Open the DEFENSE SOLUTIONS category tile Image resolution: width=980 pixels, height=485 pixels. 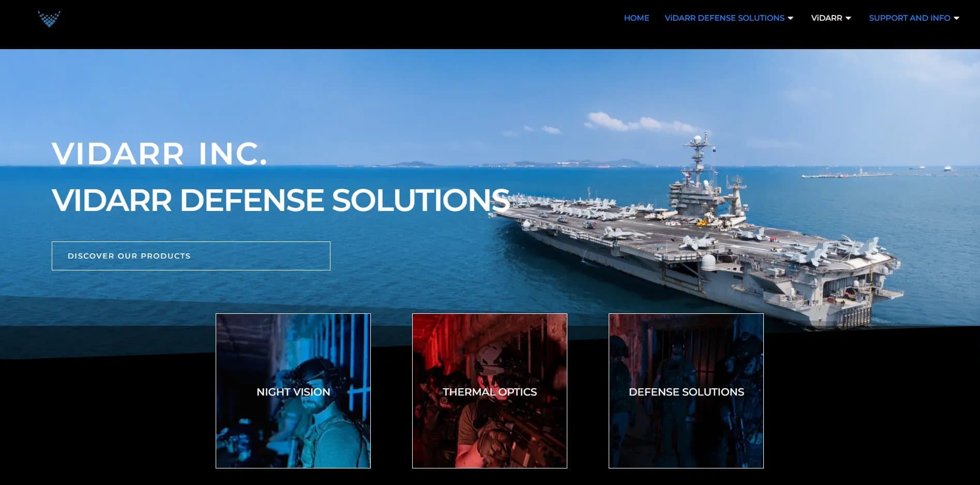pyautogui.click(x=686, y=391)
